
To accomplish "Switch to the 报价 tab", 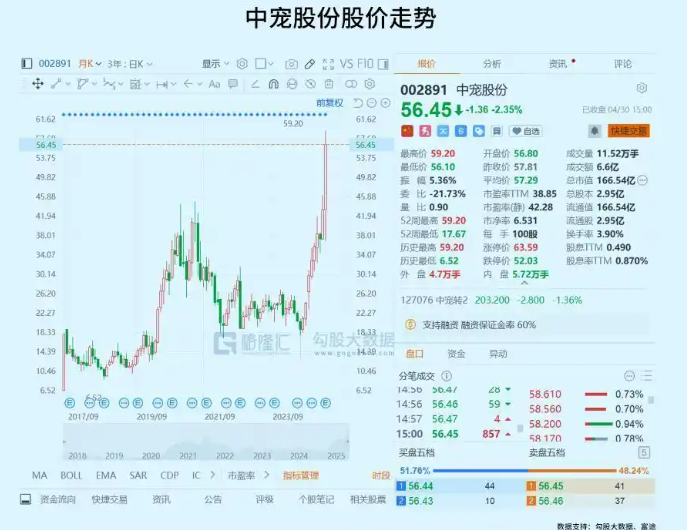I will (x=427, y=64).
